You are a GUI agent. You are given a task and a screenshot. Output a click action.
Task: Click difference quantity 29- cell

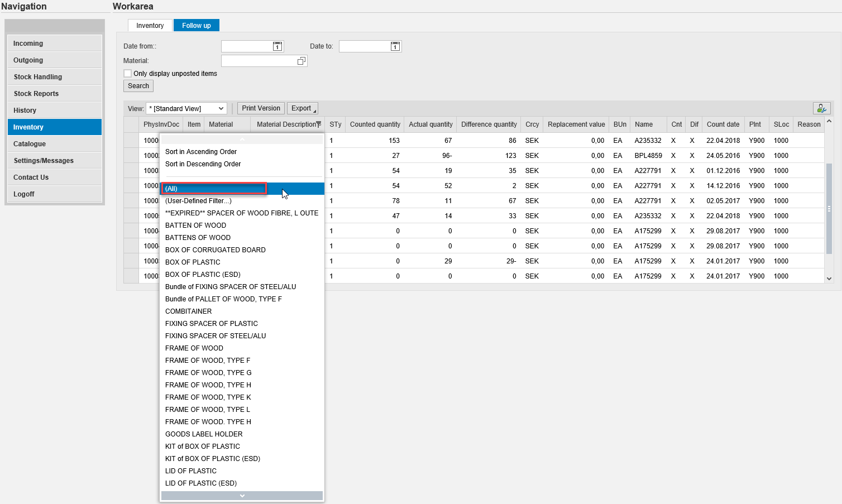[x=489, y=261]
